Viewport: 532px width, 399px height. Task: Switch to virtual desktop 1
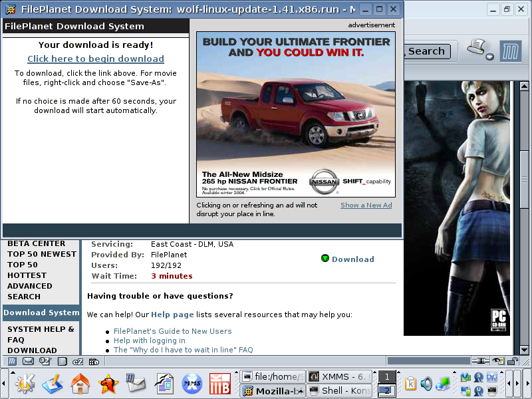(386, 377)
